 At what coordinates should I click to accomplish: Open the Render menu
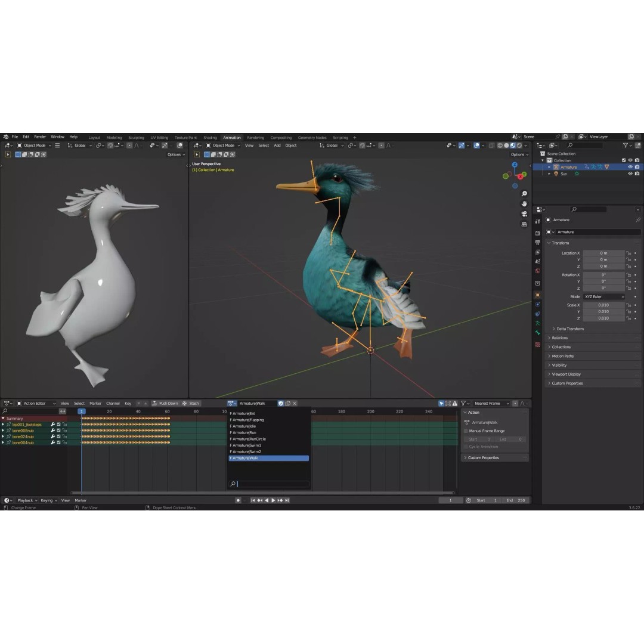point(40,137)
